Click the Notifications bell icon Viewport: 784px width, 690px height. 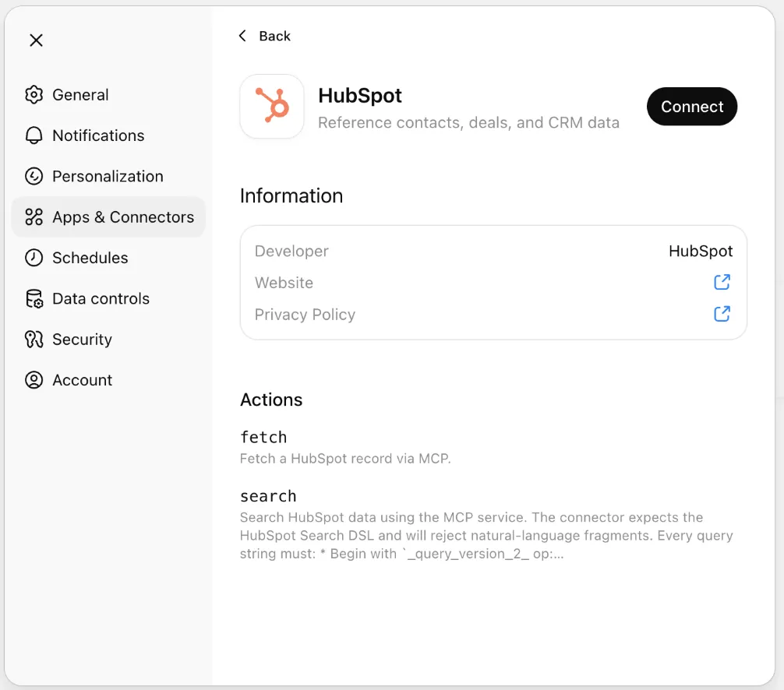[34, 136]
